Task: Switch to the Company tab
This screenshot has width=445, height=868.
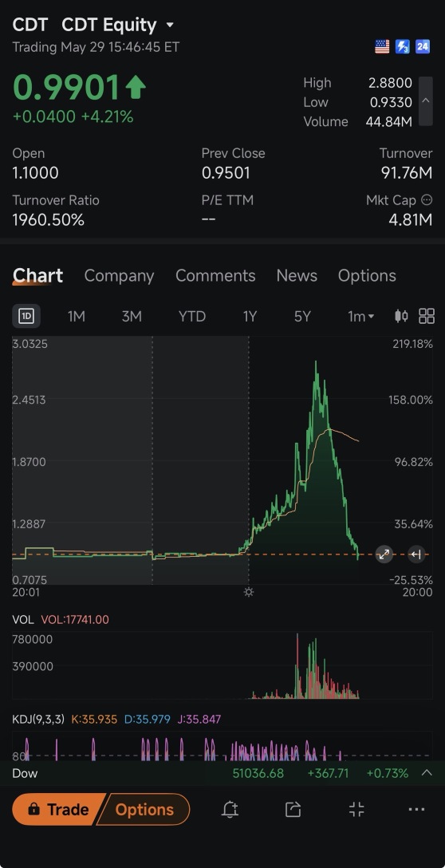Action: click(x=119, y=276)
